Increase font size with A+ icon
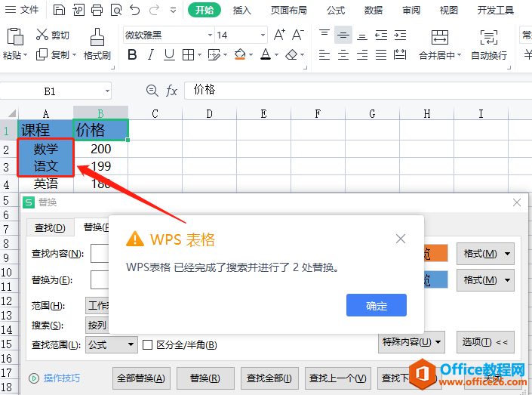The height and width of the screenshot is (395, 532). (x=279, y=35)
